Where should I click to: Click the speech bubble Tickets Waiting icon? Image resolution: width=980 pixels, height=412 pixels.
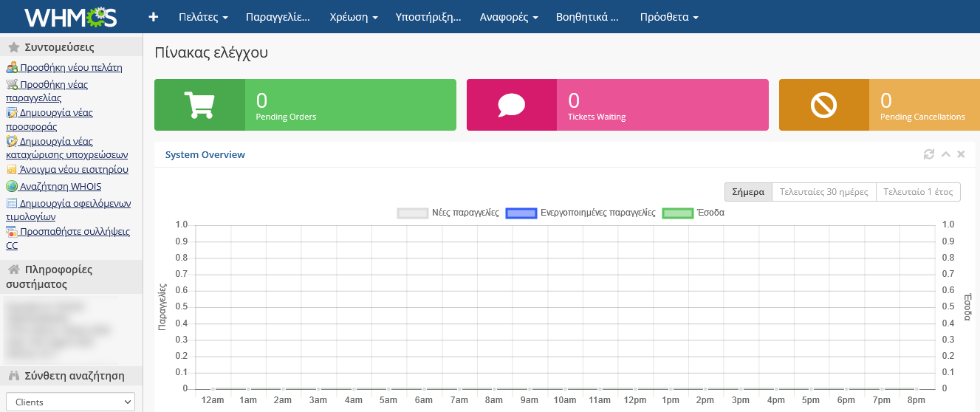point(511,106)
